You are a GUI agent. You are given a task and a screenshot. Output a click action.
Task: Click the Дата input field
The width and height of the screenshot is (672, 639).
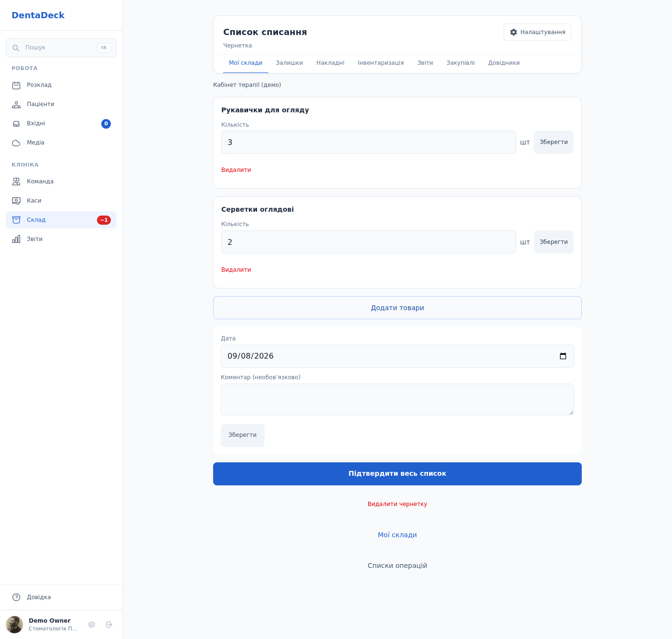click(x=397, y=356)
